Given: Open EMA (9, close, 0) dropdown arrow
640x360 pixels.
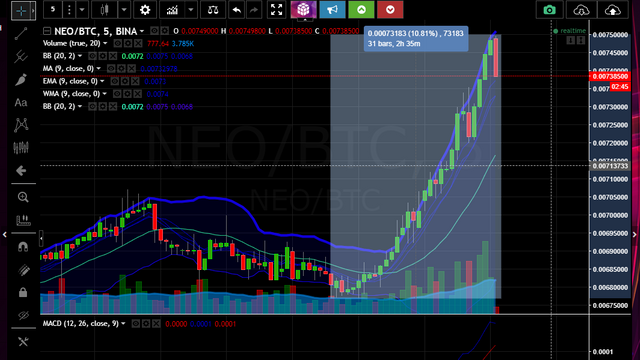Looking at the screenshot, I should [102, 81].
